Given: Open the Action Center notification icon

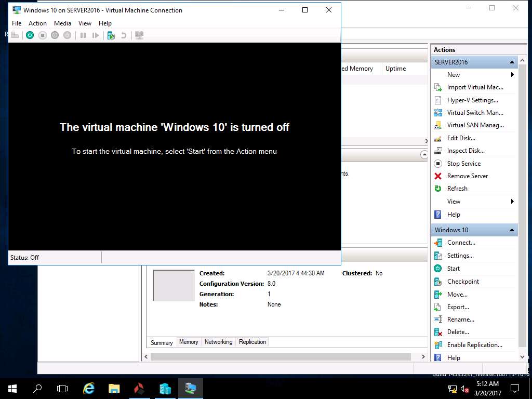Looking at the screenshot, I should click(515, 389).
